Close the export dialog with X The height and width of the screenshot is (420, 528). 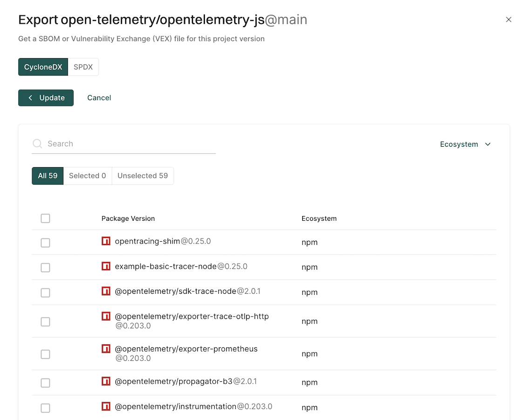(508, 20)
